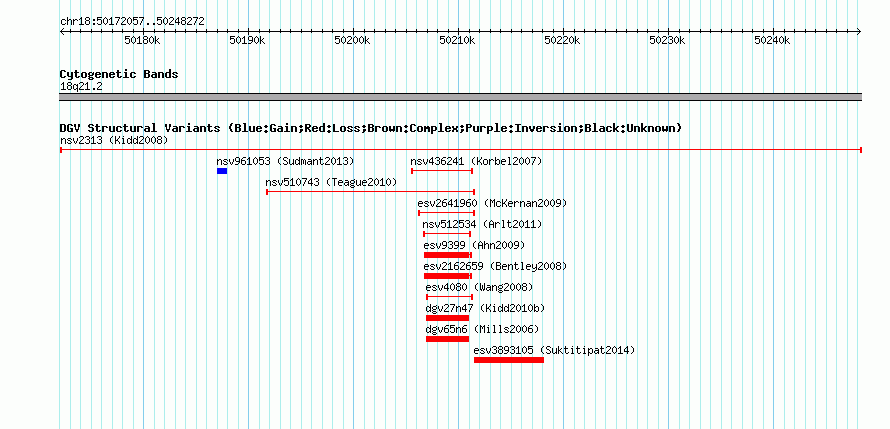Open esv2162659 (Bentley2008) variant label
Image resolution: width=890 pixels, height=429 pixels.
pos(495,266)
